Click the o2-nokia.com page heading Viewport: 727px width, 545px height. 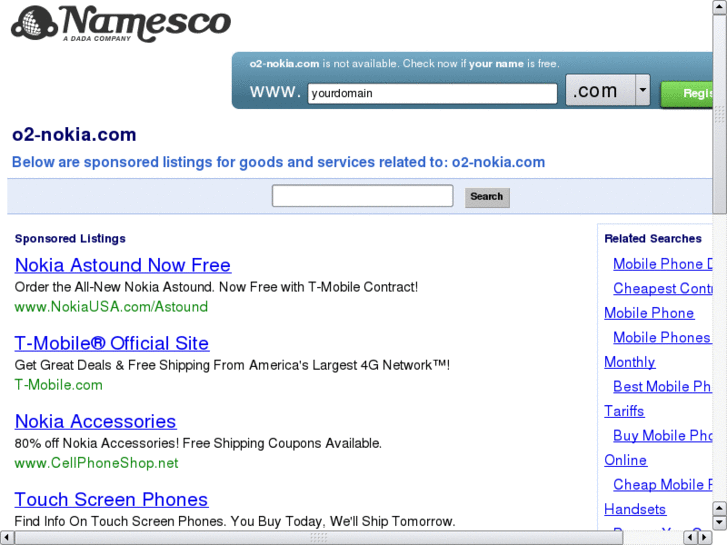click(74, 135)
